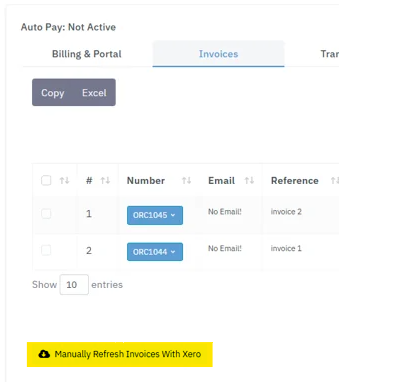Viewport: 411px width, 384px height.
Task: Switch to the Billing & Portal tab
Action: [x=87, y=54]
